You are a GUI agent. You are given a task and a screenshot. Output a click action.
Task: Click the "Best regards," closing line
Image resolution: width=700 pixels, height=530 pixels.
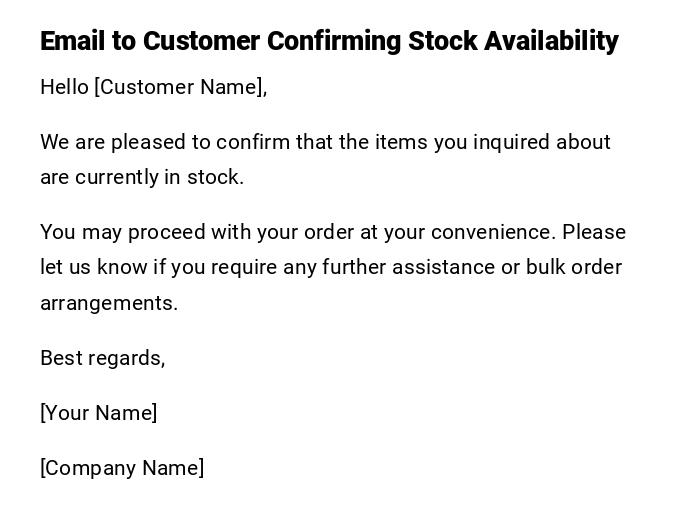(x=102, y=358)
